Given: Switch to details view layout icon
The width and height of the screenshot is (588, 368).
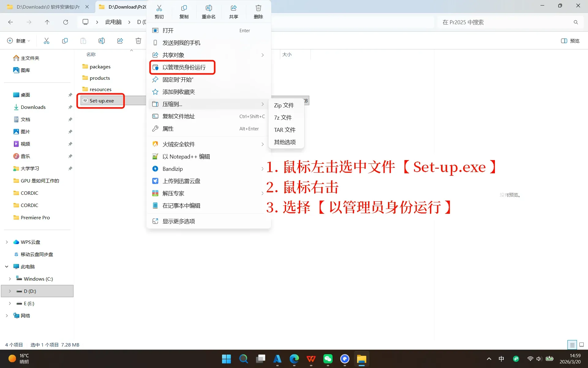Looking at the screenshot, I should pos(572,345).
